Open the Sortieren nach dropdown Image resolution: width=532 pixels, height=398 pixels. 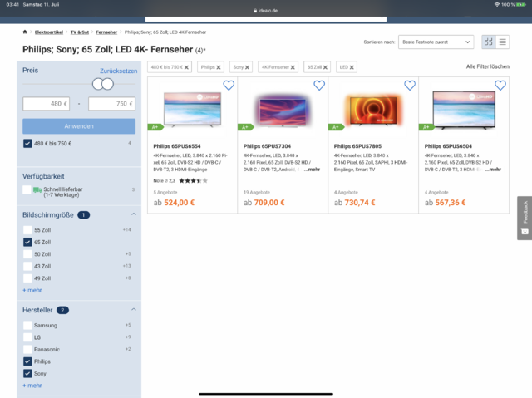(436, 42)
